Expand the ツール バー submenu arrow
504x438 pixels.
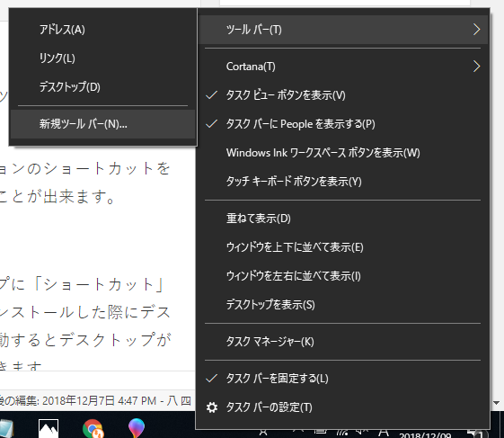click(476, 30)
